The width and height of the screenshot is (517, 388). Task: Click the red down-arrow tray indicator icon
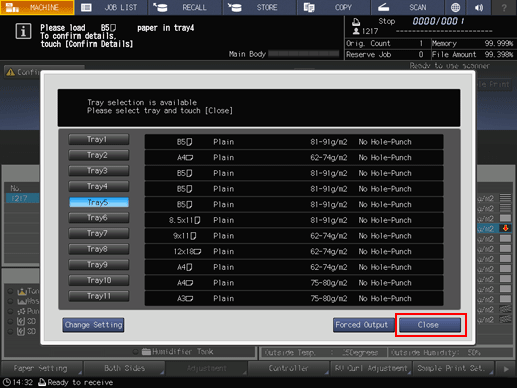(505, 228)
